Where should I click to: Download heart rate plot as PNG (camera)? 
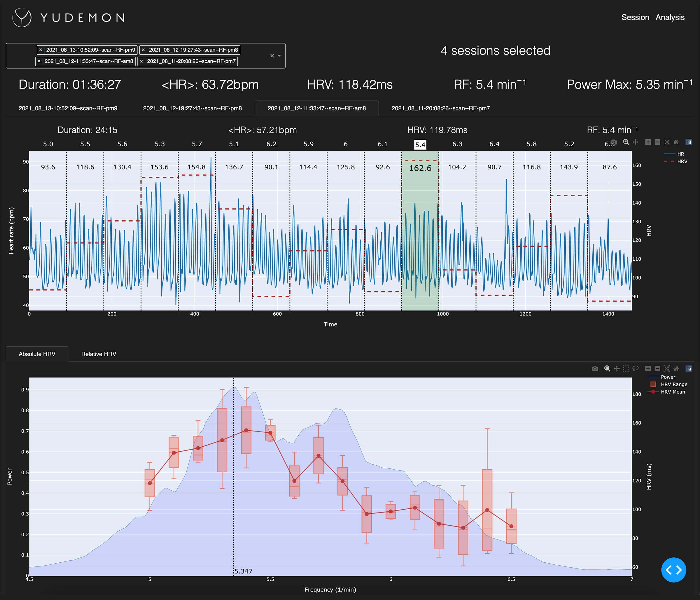[614, 142]
